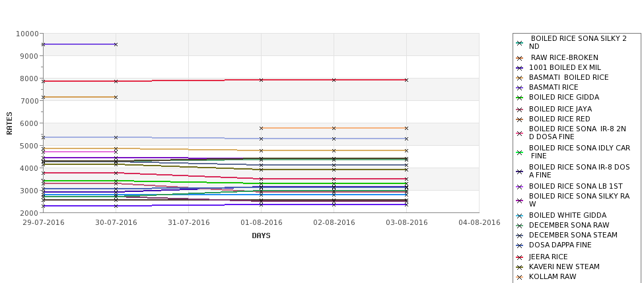644x283 pixels.
Task: Click the DECEMBER SONA RAW legend label
Action: tap(569, 225)
